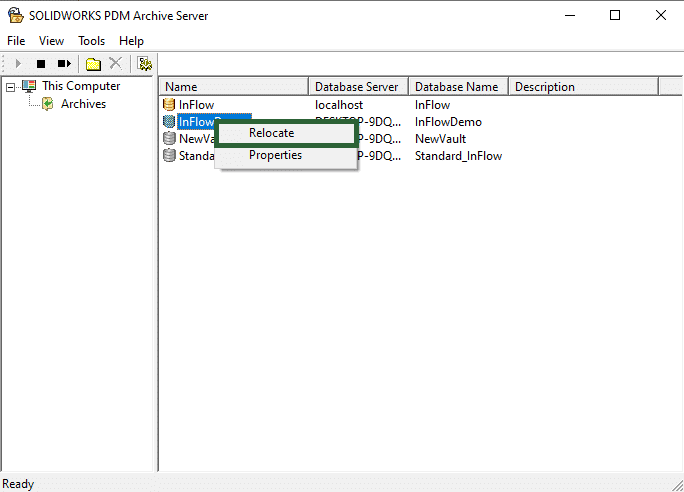Click the Ready status bar text
Screen dimensions: 684x492
18,484
